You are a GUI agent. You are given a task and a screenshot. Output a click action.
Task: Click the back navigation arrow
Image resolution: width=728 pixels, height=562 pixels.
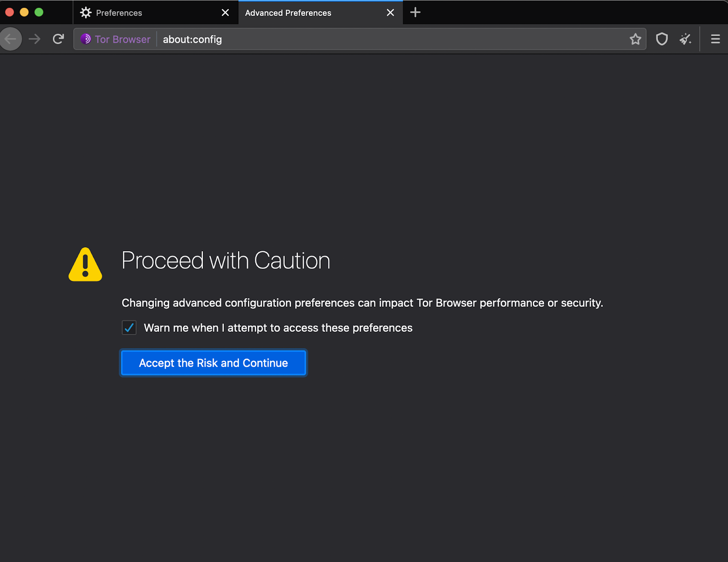click(10, 39)
